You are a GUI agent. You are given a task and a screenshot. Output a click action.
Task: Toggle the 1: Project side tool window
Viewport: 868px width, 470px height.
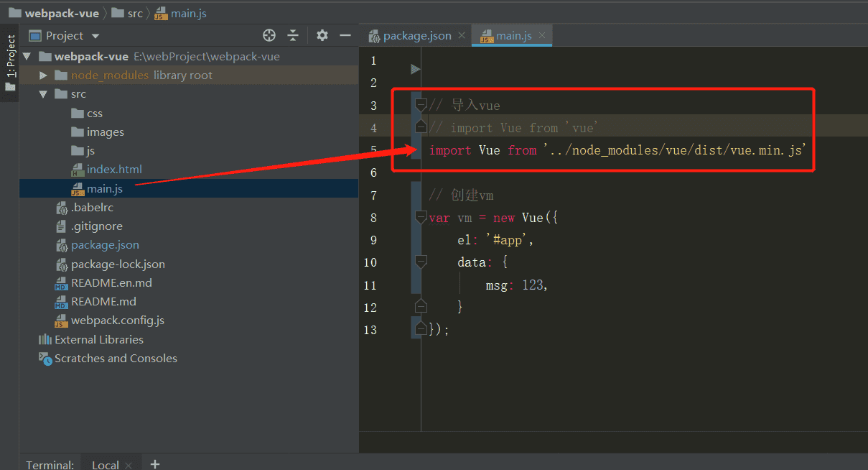click(x=11, y=55)
